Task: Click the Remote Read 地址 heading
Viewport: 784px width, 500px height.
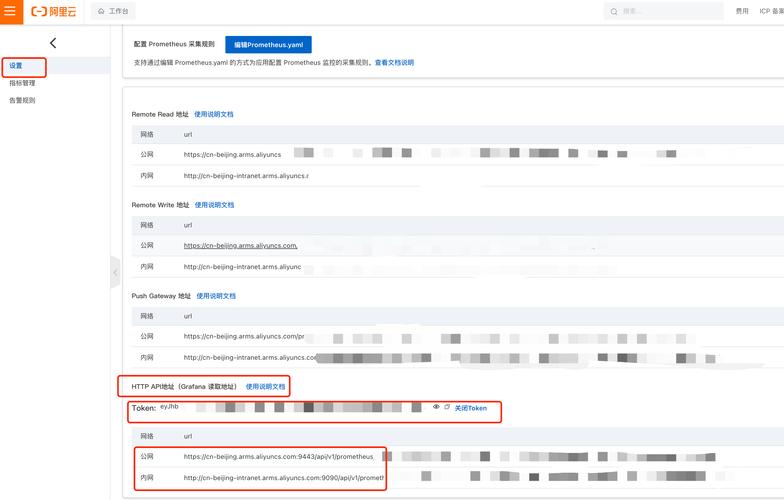Action: pyautogui.click(x=160, y=114)
